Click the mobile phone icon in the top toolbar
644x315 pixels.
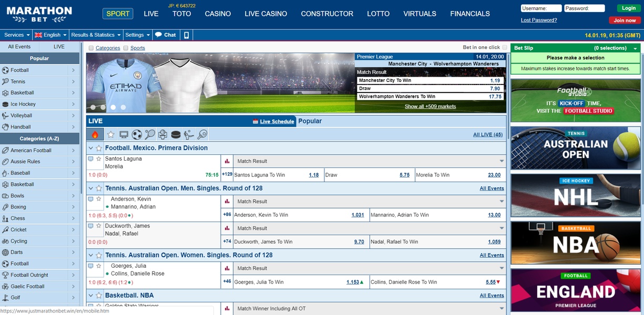[x=187, y=35]
